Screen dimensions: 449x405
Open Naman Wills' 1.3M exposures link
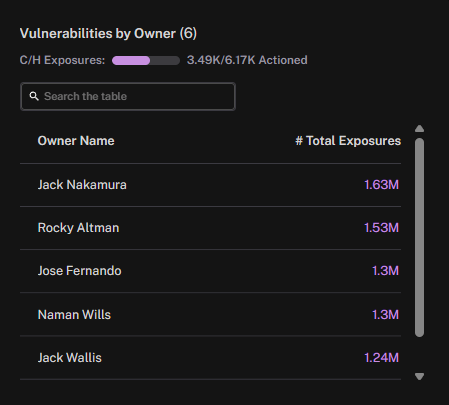click(x=385, y=315)
